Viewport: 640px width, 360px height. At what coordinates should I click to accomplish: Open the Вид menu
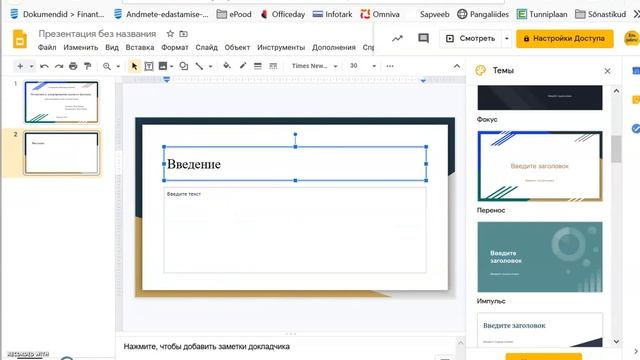(x=112, y=47)
